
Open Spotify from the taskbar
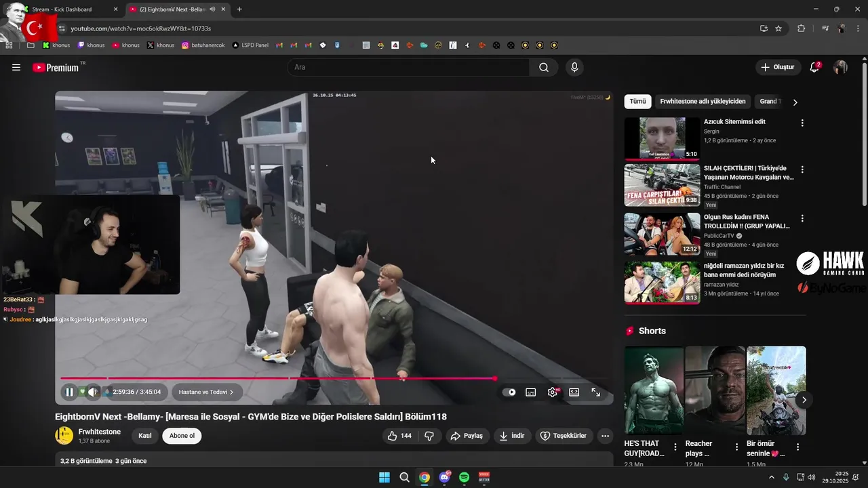click(465, 477)
